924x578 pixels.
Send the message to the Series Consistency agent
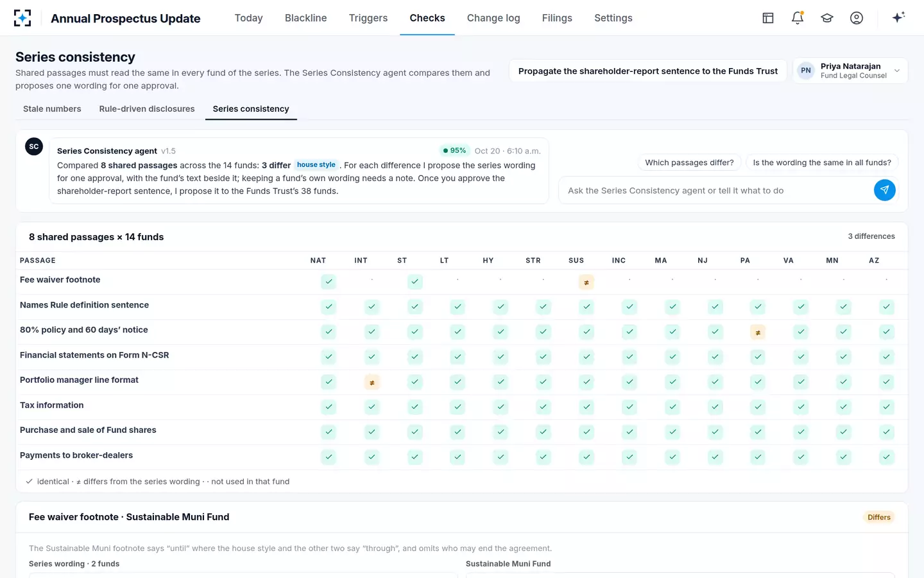pos(884,190)
